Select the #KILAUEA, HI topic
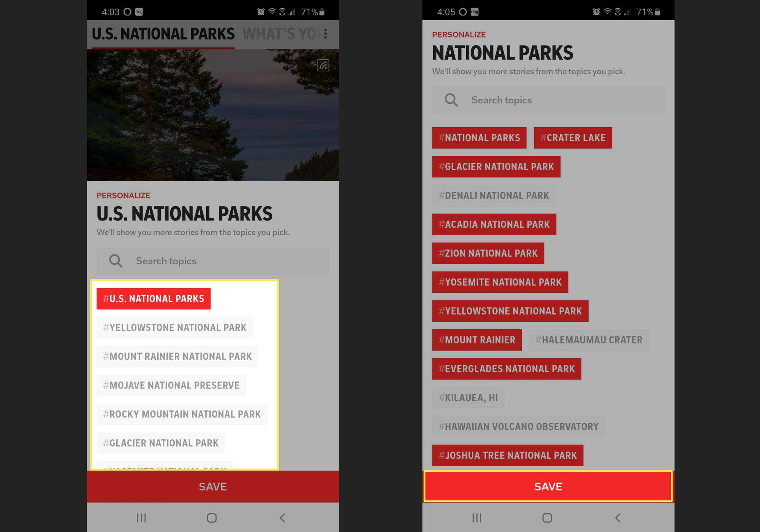 tap(468, 397)
